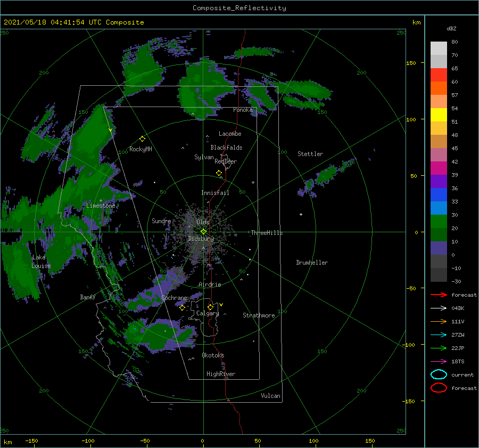The width and height of the screenshot is (479, 448).
Task: Click the Calgary city label
Action: (x=208, y=313)
